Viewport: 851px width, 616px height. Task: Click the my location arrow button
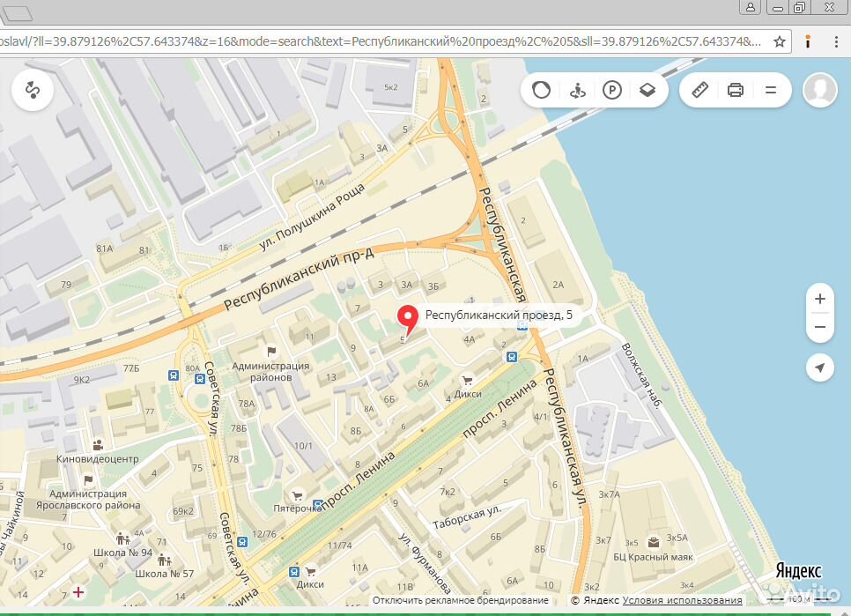coord(820,367)
